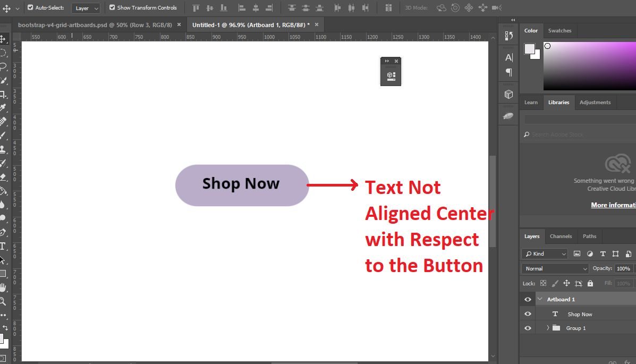636x364 pixels.
Task: Toggle Show Transform Controls checkbox
Action: (112, 7)
